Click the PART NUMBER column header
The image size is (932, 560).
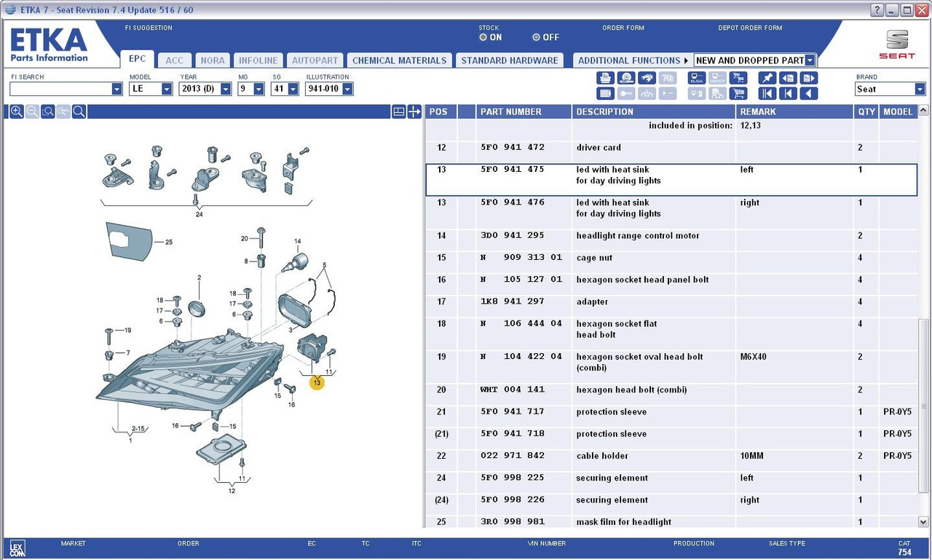[x=524, y=111]
